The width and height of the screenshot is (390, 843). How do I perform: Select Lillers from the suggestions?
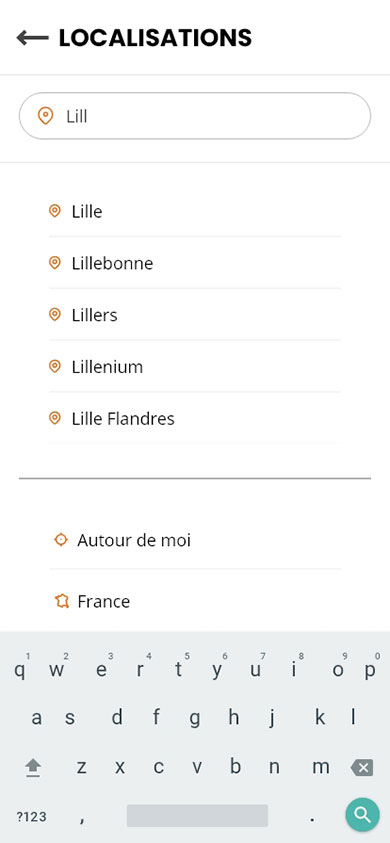[195, 315]
